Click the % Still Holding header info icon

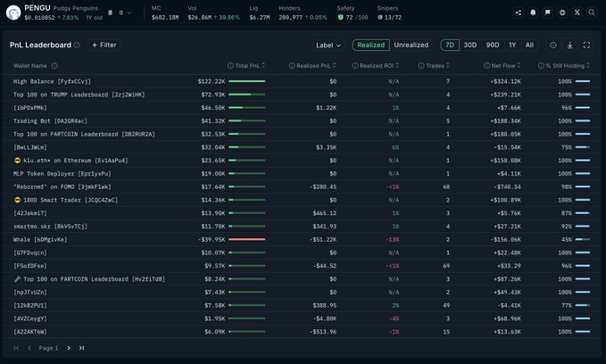[x=541, y=66]
